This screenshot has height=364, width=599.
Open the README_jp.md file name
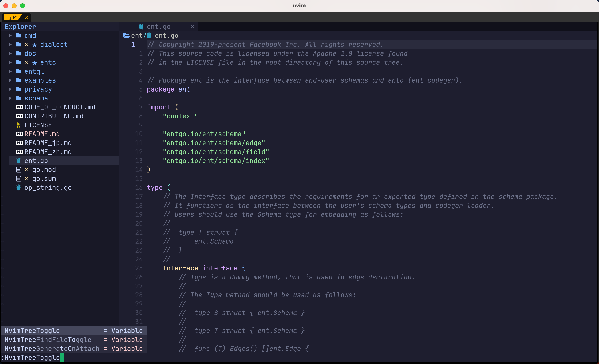click(48, 143)
